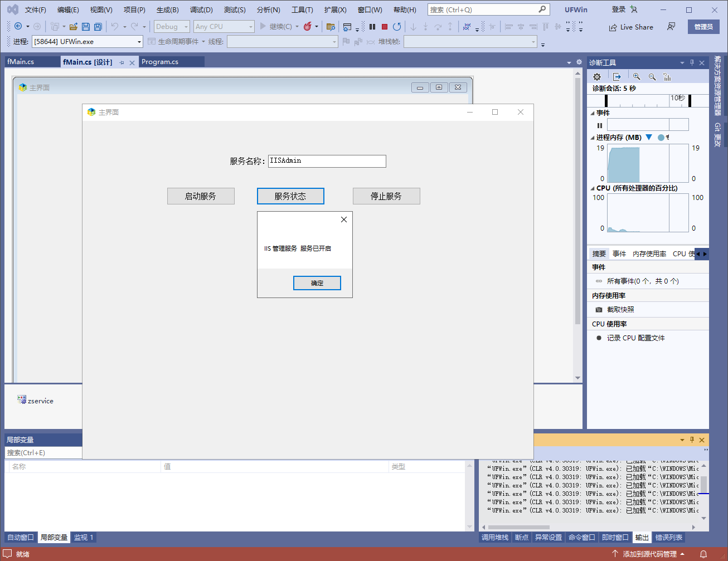
Task: Click the Service Status button
Action: click(290, 196)
